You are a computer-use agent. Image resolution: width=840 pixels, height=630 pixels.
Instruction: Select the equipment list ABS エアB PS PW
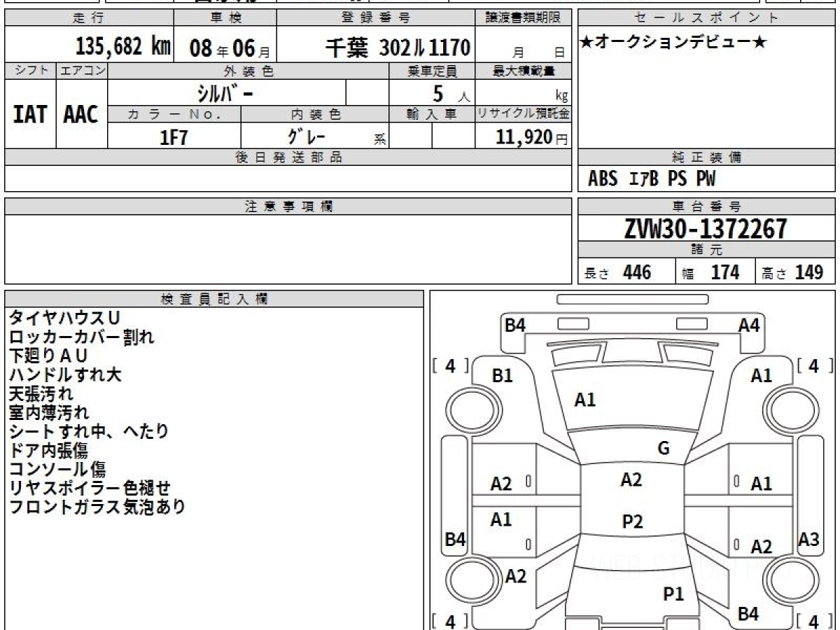point(652,179)
